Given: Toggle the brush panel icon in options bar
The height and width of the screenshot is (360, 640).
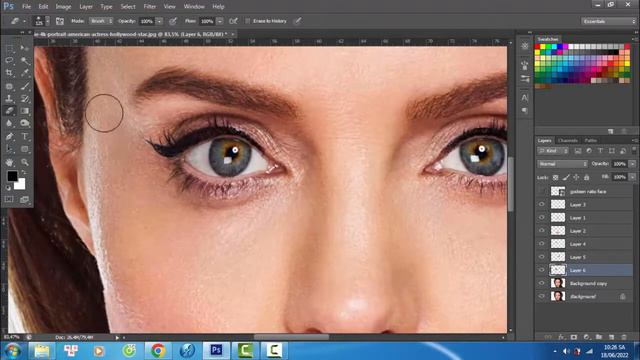Looking at the screenshot, I should 60,21.
